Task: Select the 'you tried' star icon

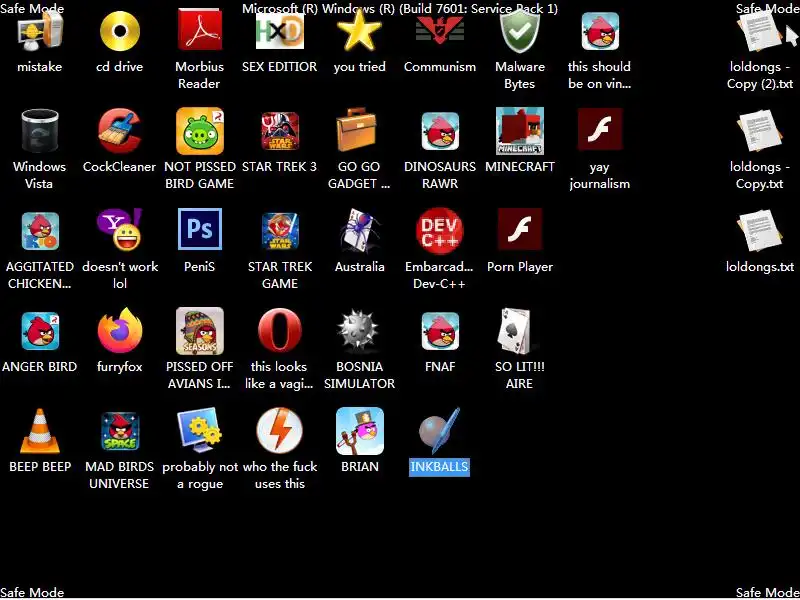Action: pyautogui.click(x=359, y=31)
